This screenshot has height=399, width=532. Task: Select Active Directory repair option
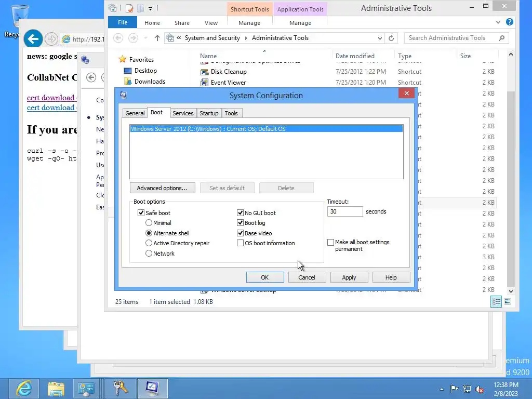pyautogui.click(x=149, y=243)
